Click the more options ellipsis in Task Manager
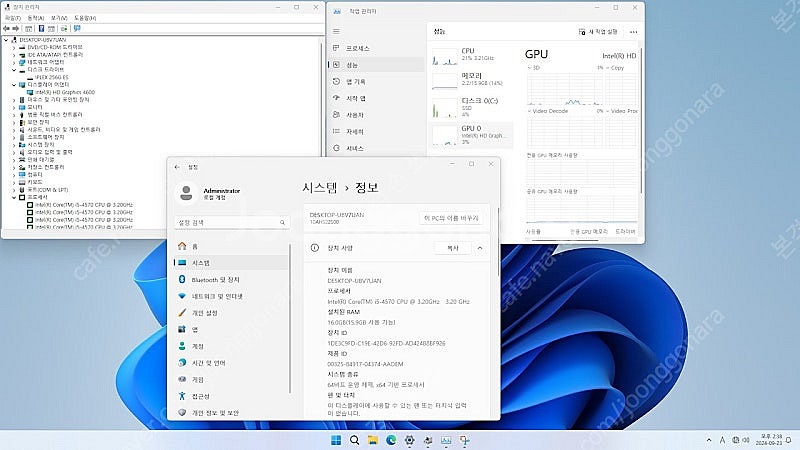Viewport: 800px width, 450px height. (x=633, y=32)
